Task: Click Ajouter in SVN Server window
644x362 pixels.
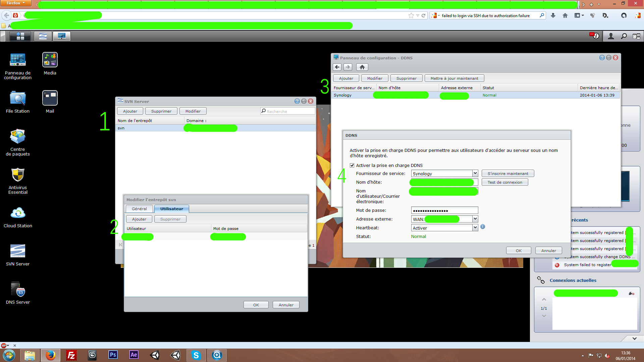Action: [x=130, y=111]
